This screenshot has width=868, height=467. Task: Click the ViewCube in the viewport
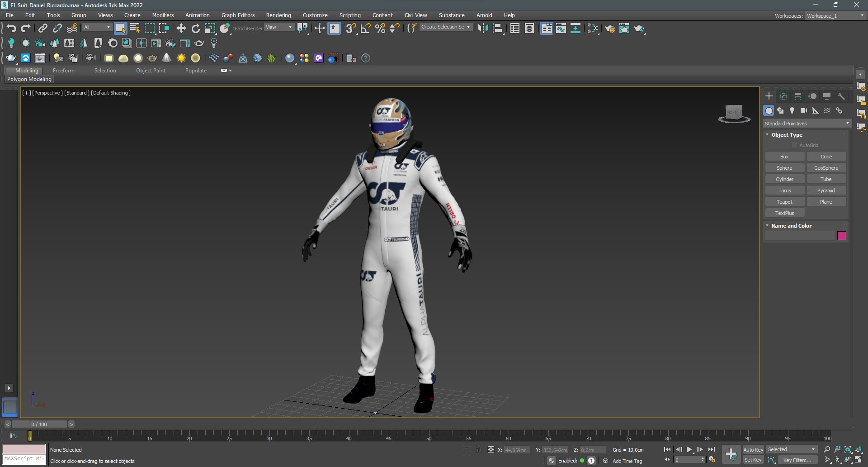[734, 113]
